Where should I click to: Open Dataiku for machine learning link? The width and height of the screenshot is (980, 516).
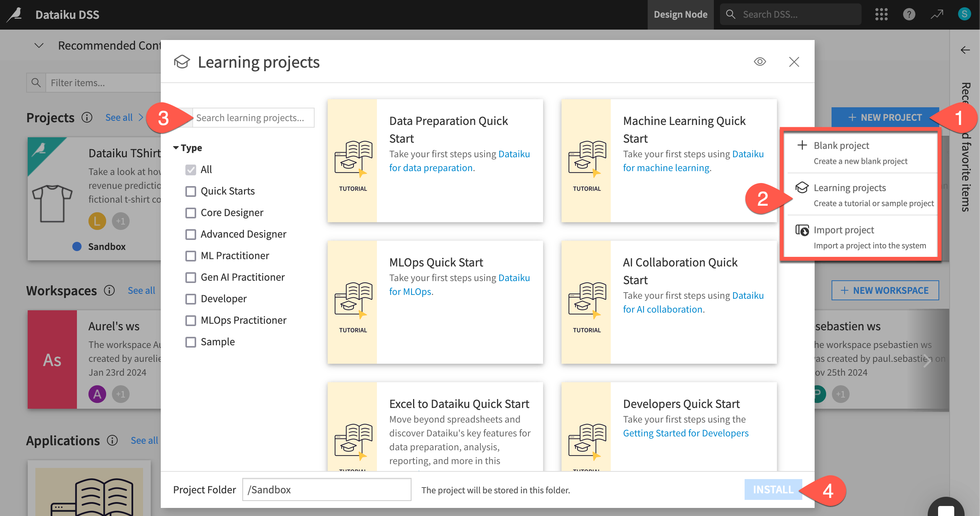pyautogui.click(x=693, y=161)
